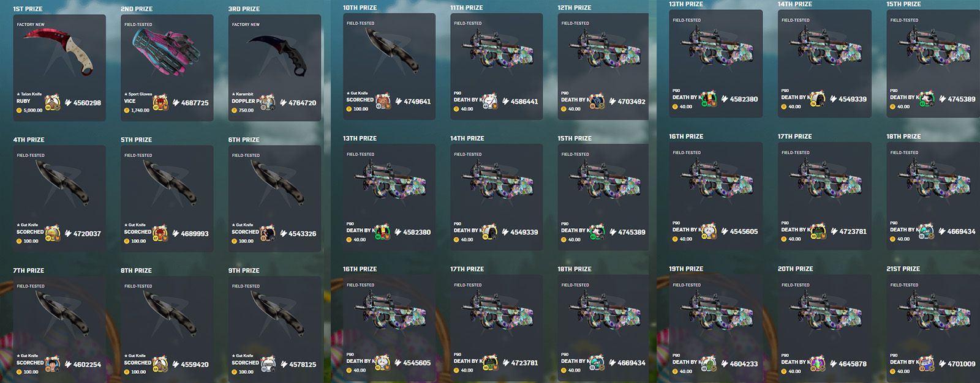Image resolution: width=980 pixels, height=383 pixels.
Task: Open the 2nd prize winner avatar
Action: [x=160, y=102]
